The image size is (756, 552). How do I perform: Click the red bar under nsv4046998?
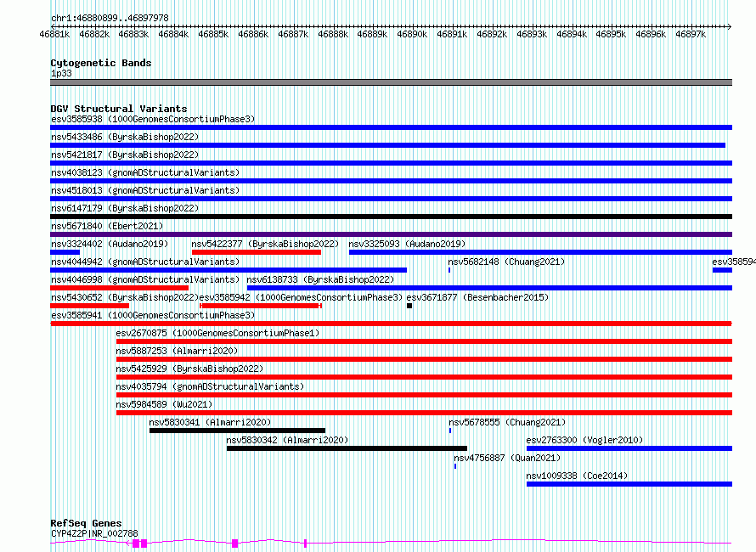pyautogui.click(x=119, y=288)
